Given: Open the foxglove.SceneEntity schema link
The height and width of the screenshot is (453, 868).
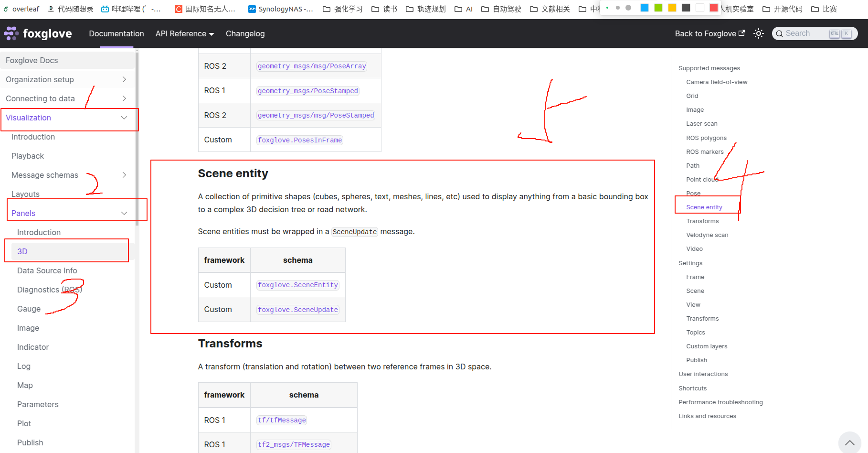Looking at the screenshot, I should (x=298, y=285).
